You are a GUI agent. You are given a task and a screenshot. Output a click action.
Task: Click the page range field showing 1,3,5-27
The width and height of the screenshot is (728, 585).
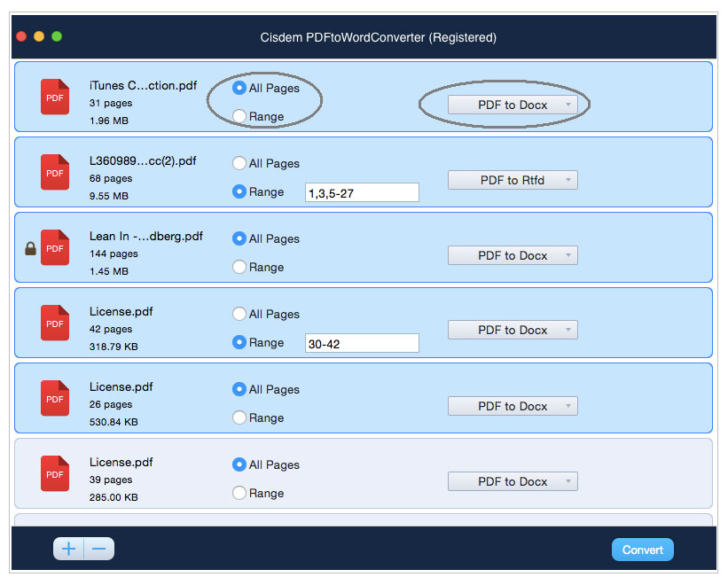pyautogui.click(x=362, y=192)
